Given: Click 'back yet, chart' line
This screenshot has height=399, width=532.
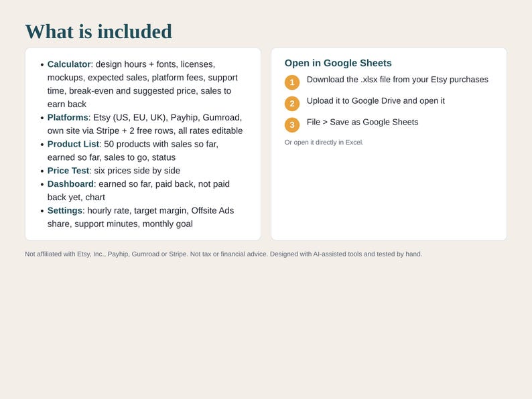Looking at the screenshot, I should [x=76, y=197].
